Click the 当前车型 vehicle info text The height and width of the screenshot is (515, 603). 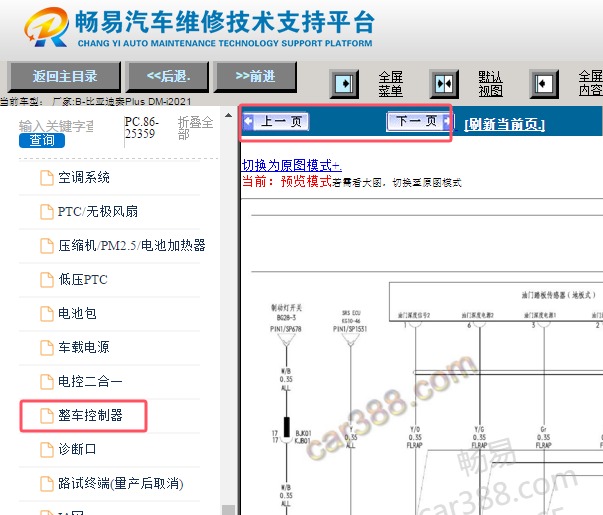pos(96,102)
